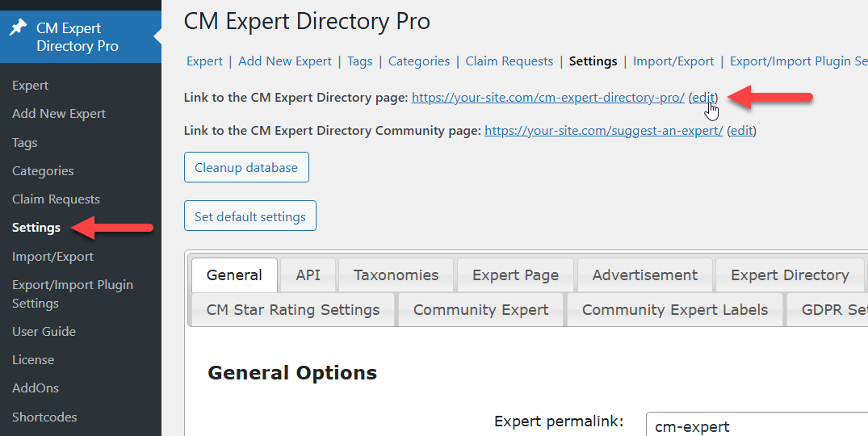Open the Expert Page tab
The height and width of the screenshot is (436, 868).
(515, 275)
